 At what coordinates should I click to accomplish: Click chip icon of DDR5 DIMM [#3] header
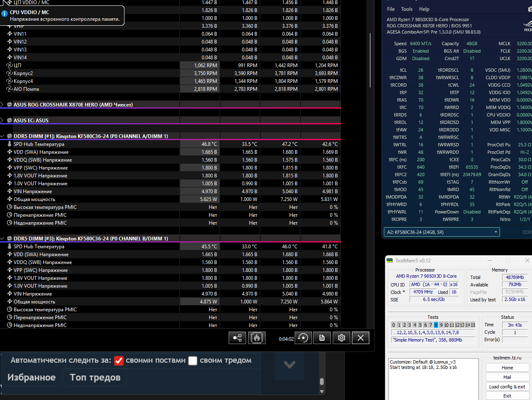10,238
